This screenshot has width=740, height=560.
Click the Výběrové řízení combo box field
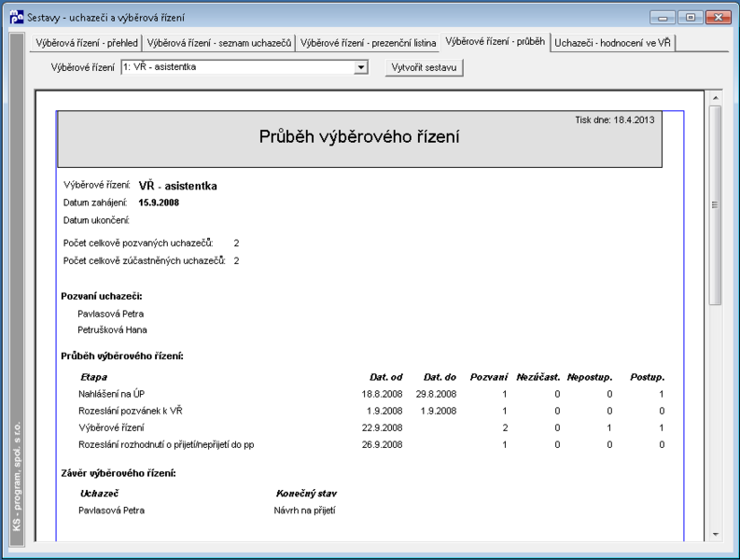(x=244, y=67)
